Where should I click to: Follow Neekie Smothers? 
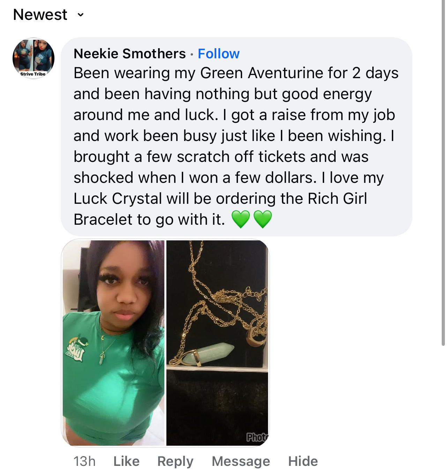tap(218, 54)
